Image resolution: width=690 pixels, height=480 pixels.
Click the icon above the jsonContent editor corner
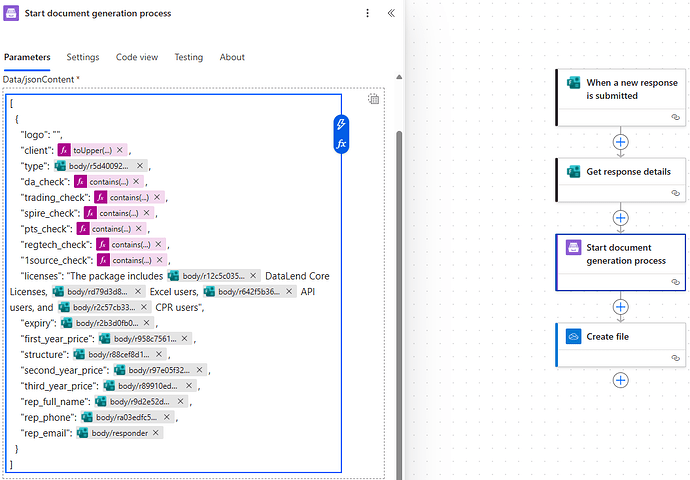click(373, 99)
